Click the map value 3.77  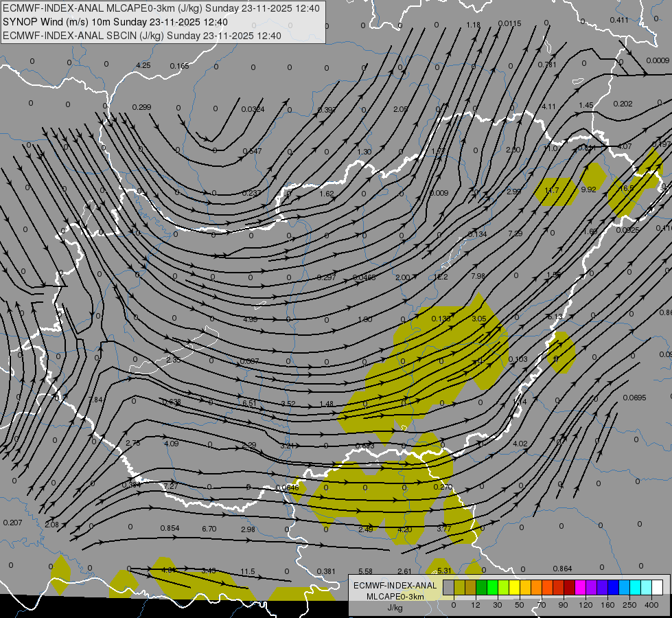pos(444,529)
